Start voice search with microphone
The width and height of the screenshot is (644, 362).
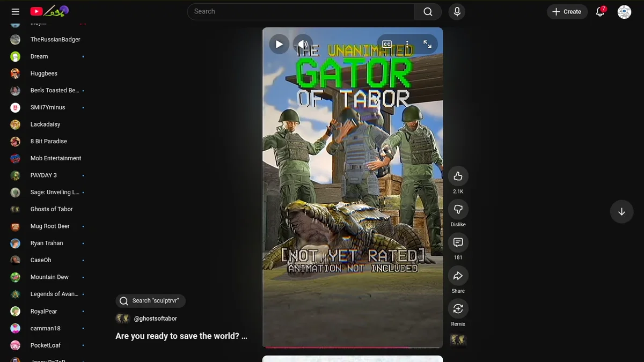click(x=457, y=12)
